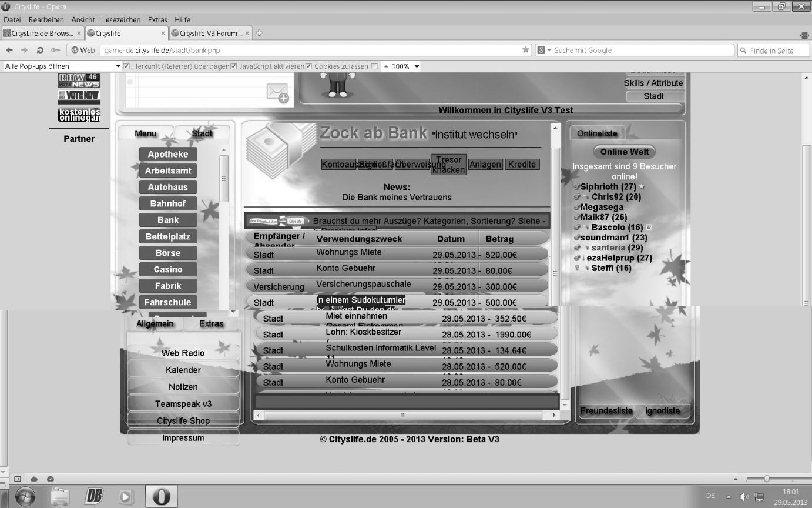Click the back navigation arrow
812x508 pixels.
(9, 51)
